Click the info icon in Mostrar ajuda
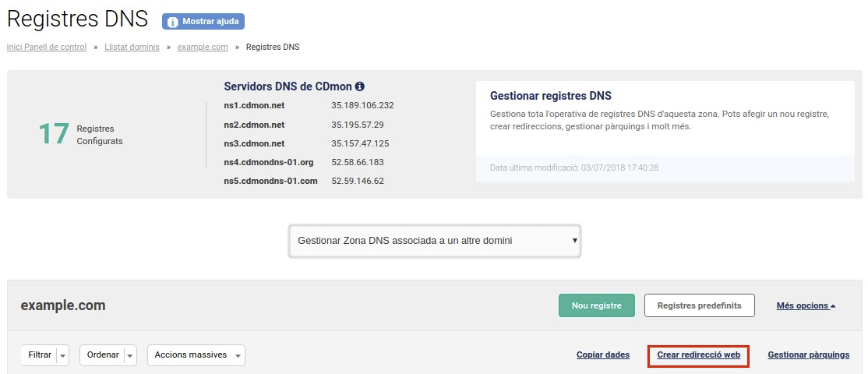Screen dimensions: 868x374 173,22
